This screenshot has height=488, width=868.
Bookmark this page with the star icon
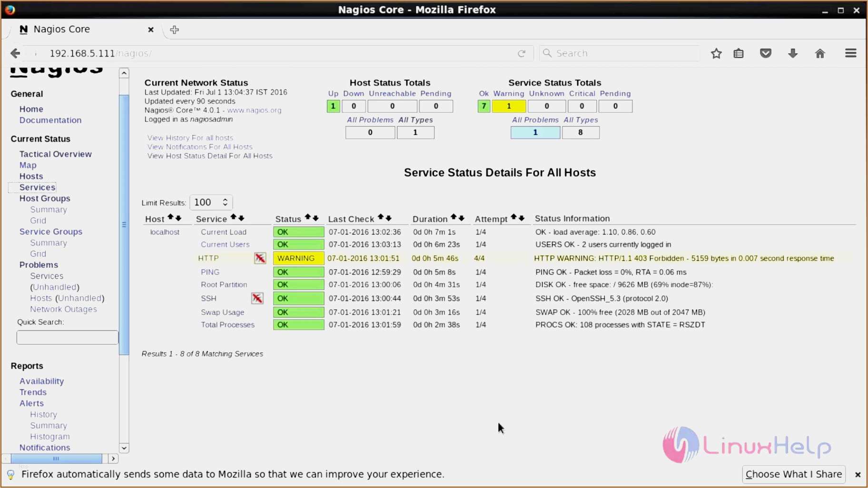(x=716, y=53)
